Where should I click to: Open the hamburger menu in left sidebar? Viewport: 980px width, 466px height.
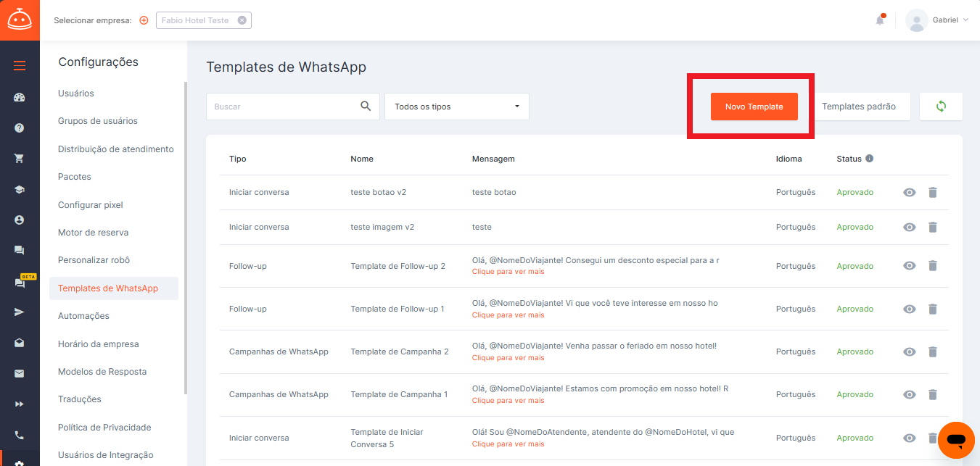coord(20,66)
